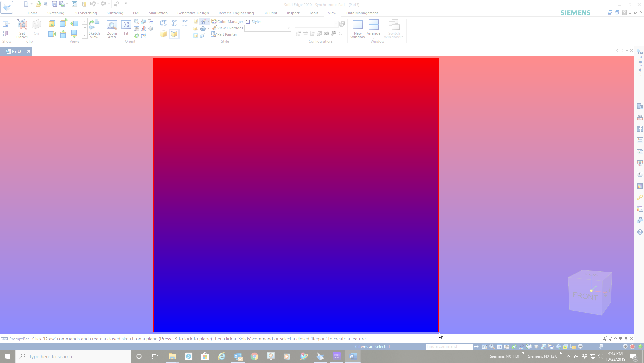Open the Styles combo box dropdown

pos(288,28)
